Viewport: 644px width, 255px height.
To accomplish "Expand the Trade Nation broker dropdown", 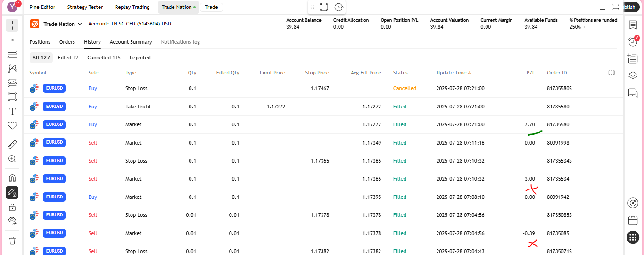I will click(x=79, y=24).
